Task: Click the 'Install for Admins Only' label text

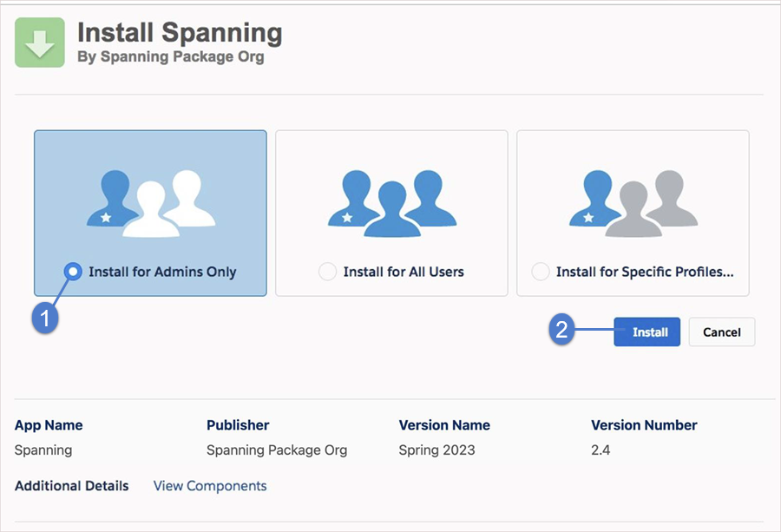Action: 162,272
